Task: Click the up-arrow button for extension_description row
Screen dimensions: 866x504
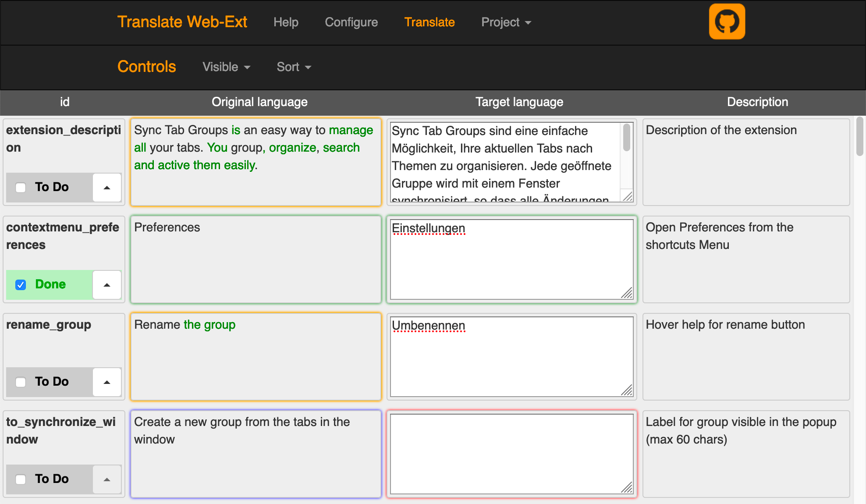Action: coord(106,188)
